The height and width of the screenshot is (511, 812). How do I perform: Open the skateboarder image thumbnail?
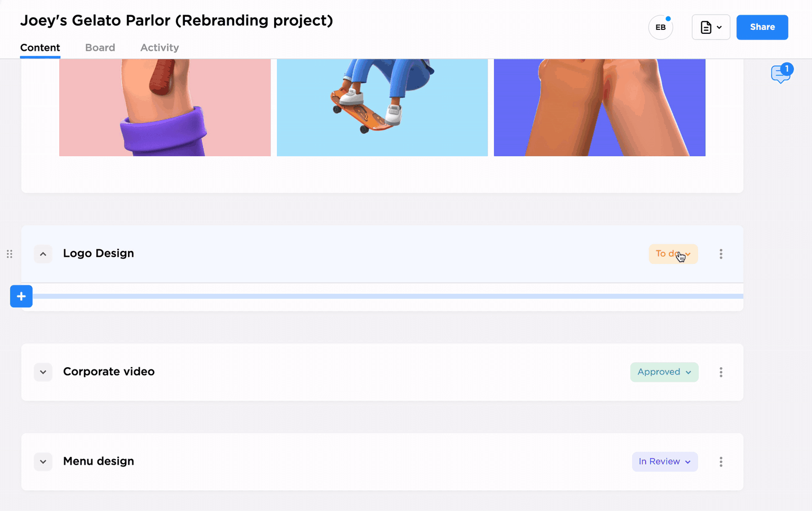(x=382, y=107)
